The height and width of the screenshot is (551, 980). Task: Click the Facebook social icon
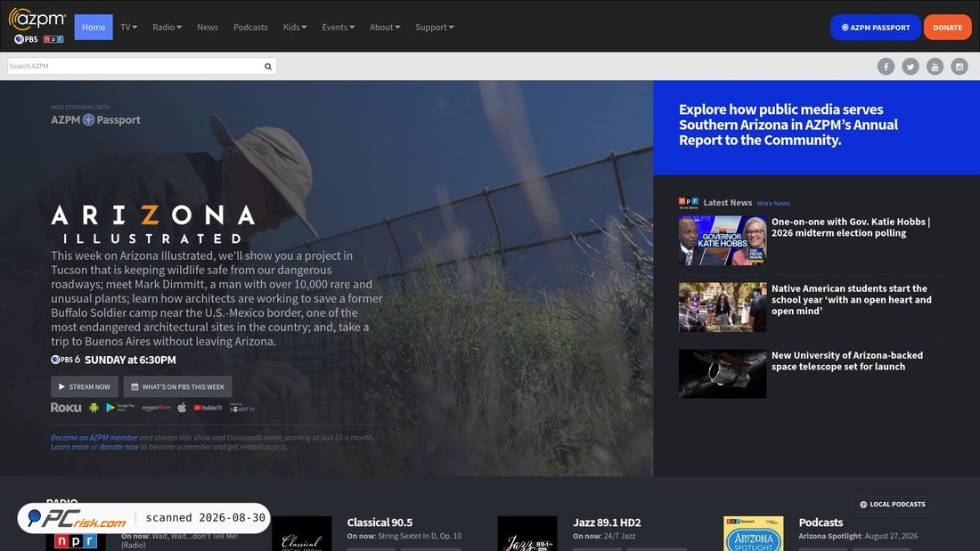click(x=886, y=66)
